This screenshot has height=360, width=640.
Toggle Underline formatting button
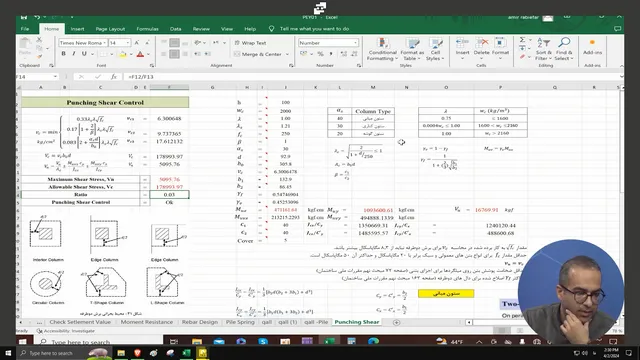(84, 54)
